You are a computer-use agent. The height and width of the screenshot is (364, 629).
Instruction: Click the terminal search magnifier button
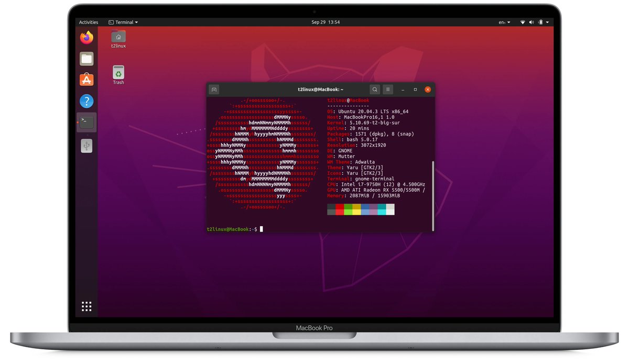tap(374, 90)
